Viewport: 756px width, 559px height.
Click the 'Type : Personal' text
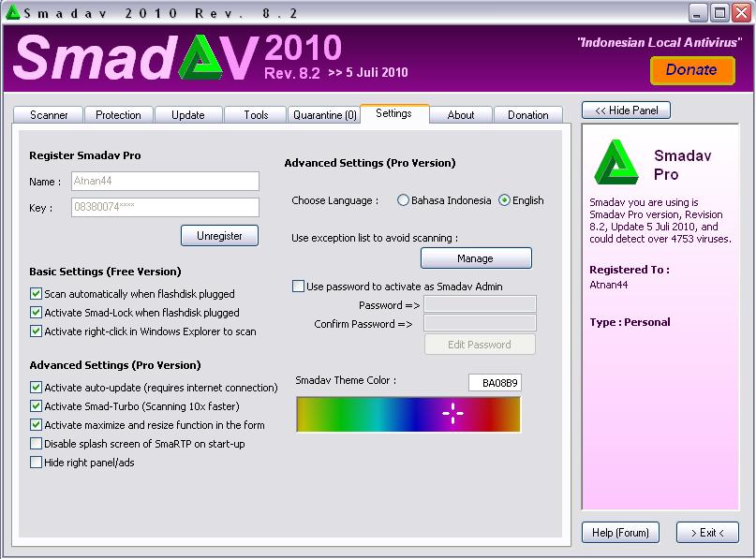(630, 322)
